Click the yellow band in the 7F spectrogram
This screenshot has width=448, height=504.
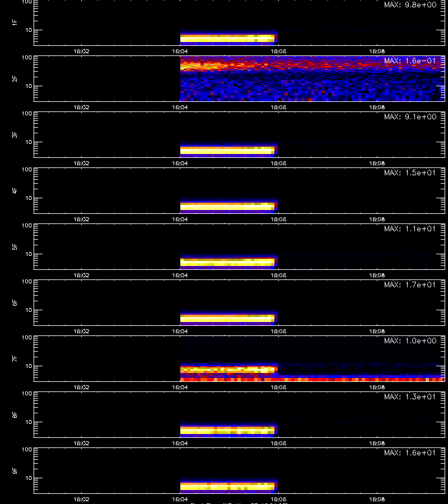click(x=229, y=370)
